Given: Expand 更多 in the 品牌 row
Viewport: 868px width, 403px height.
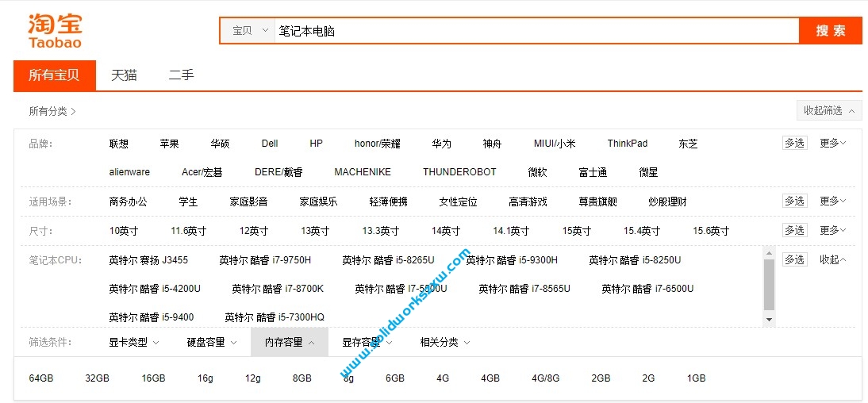Looking at the screenshot, I should pos(832,144).
